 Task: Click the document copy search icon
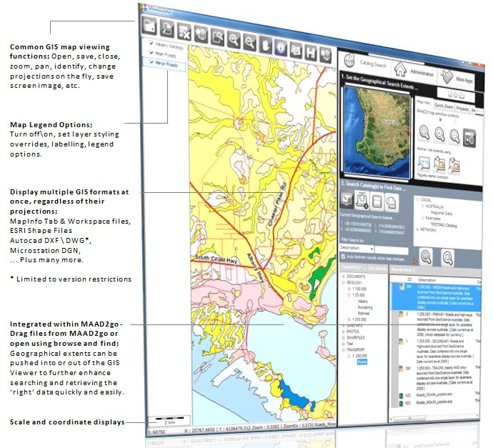click(x=391, y=203)
